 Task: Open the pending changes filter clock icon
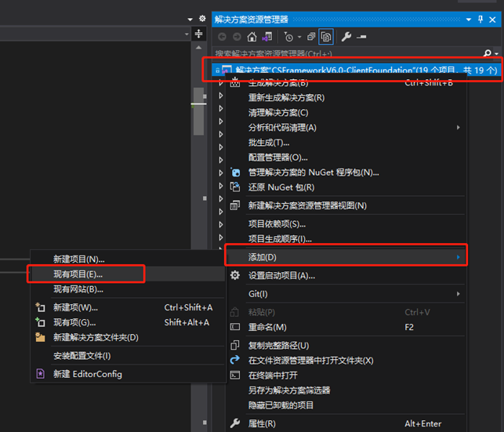(x=288, y=37)
